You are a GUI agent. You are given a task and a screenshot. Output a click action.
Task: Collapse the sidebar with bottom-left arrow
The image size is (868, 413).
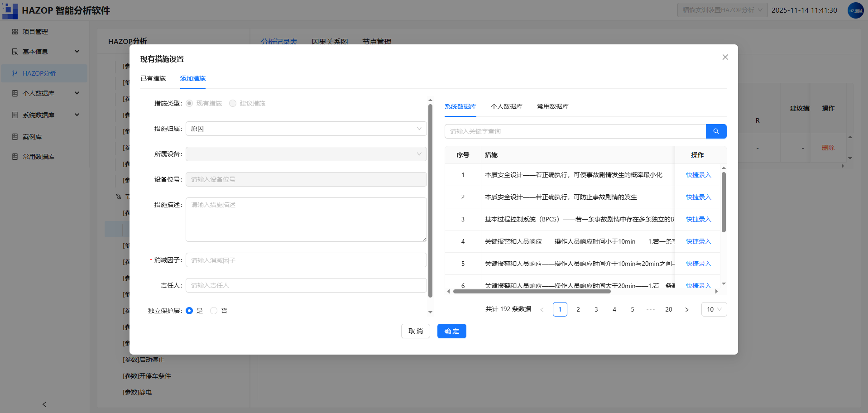[44, 404]
